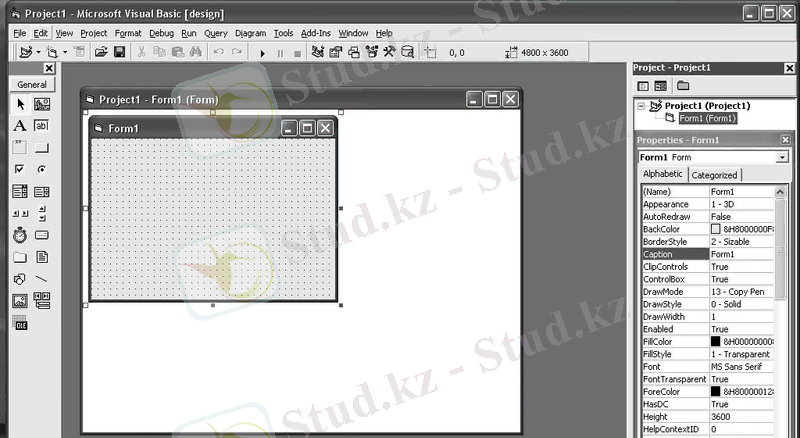Click View Code in Project panel
The image size is (800, 438).
pyautogui.click(x=643, y=86)
